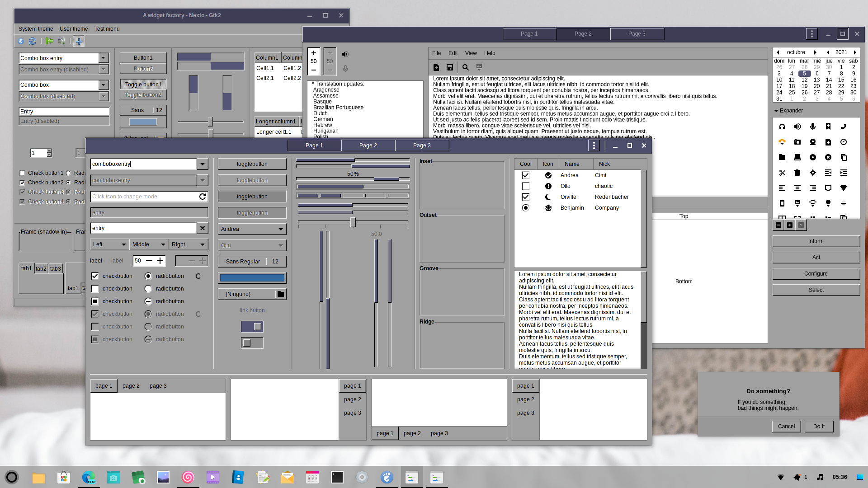Open the Test menu in Gtk2 window
This screenshot has width=868, height=488.
coord(107,29)
